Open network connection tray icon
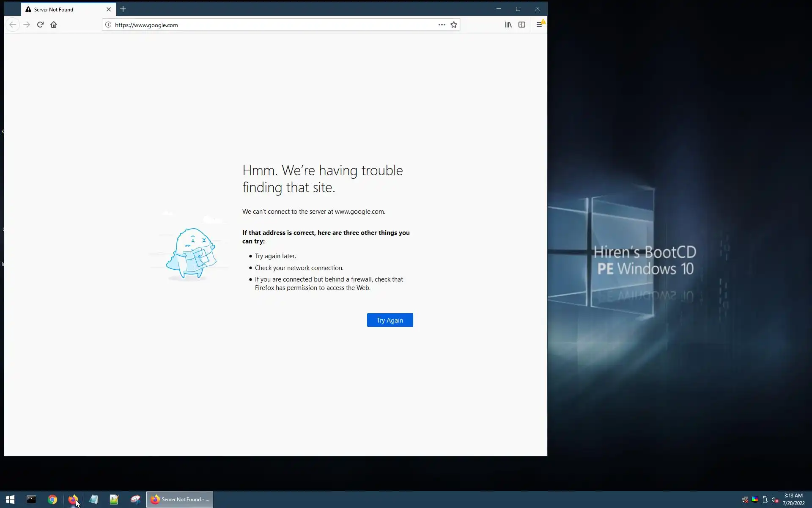Image resolution: width=812 pixels, height=508 pixels. coord(745,500)
